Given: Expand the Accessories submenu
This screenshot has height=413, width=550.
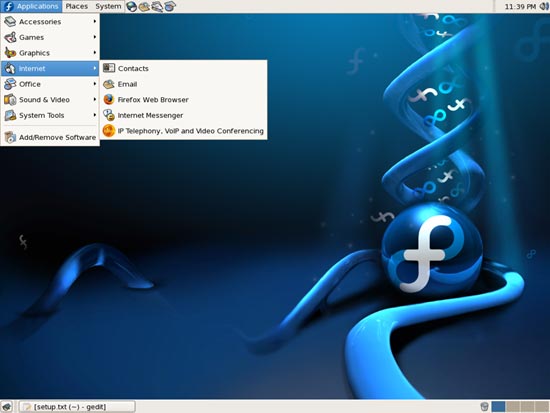Looking at the screenshot, I should click(x=50, y=22).
